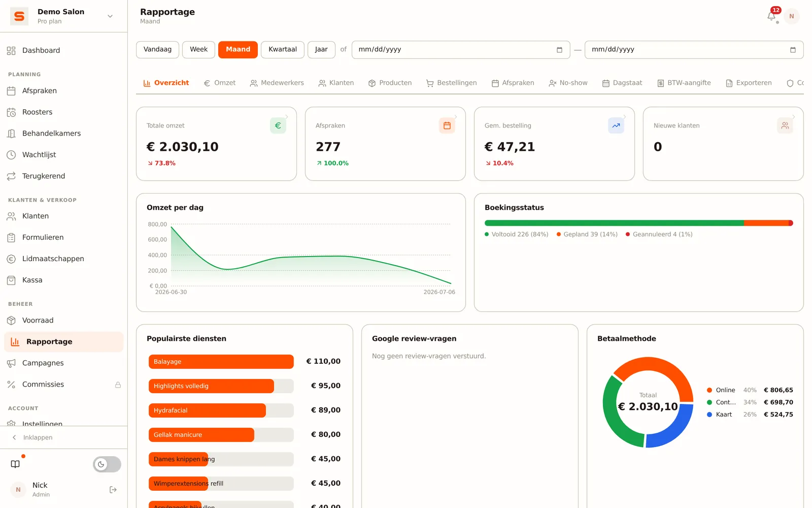Click the euro icon in Totale omzet card

(278, 125)
